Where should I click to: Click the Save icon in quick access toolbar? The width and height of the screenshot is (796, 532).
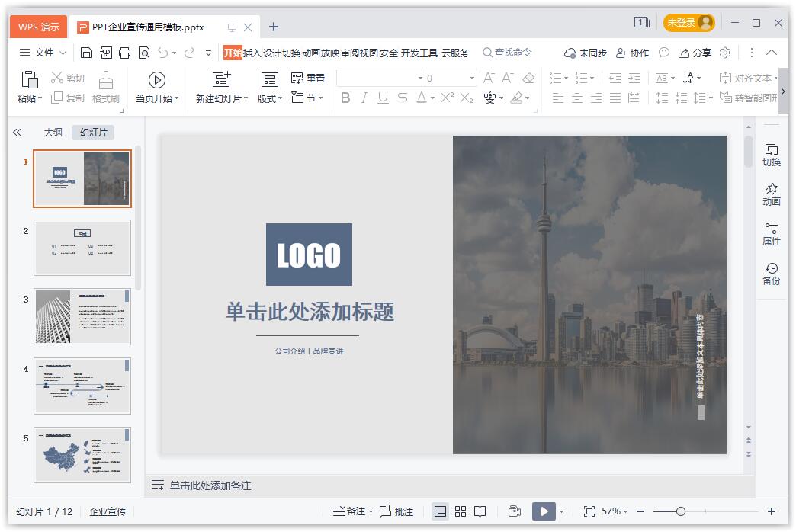86,53
